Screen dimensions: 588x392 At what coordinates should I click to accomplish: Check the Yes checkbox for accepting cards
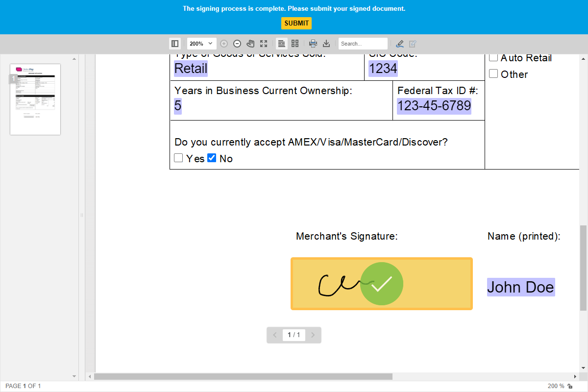pyautogui.click(x=178, y=158)
